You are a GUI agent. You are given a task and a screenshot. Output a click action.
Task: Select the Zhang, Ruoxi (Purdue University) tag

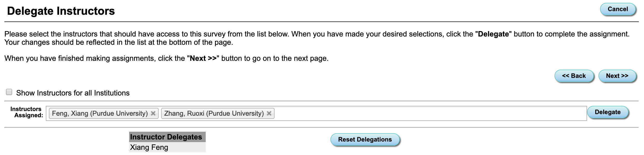pos(214,113)
